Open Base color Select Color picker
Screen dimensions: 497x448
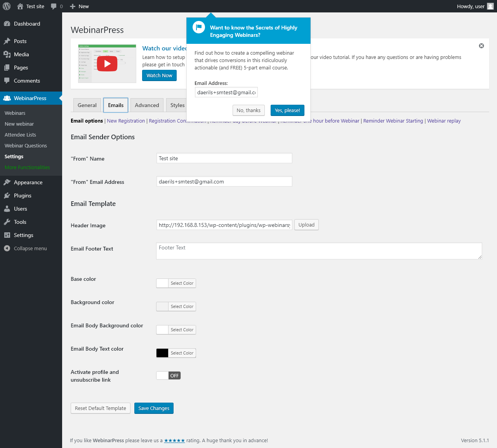(x=176, y=283)
